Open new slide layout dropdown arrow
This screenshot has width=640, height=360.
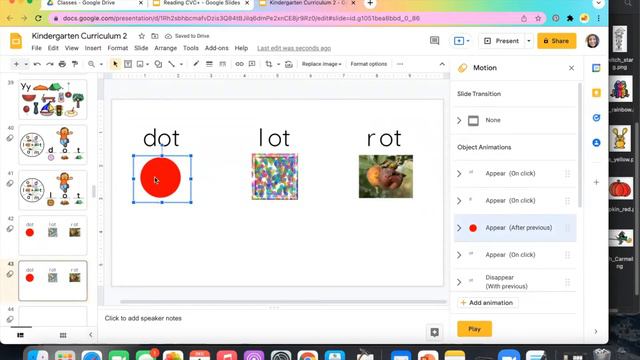coord(25,64)
